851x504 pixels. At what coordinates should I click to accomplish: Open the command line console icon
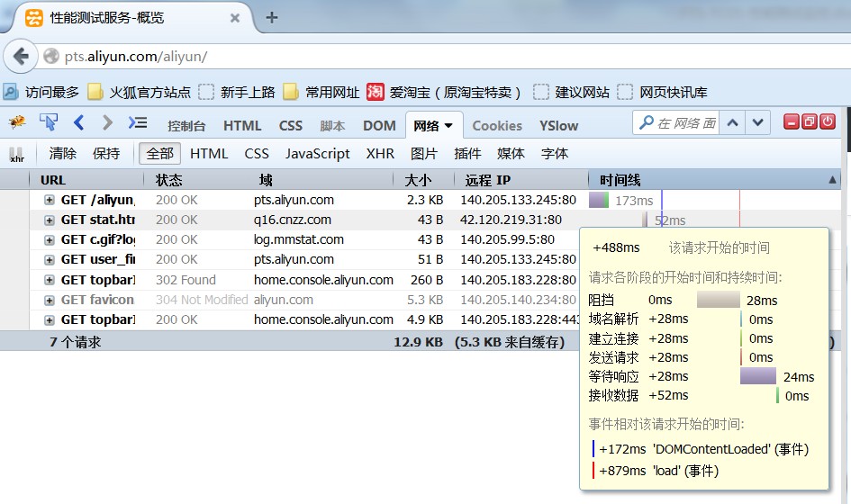click(x=137, y=122)
